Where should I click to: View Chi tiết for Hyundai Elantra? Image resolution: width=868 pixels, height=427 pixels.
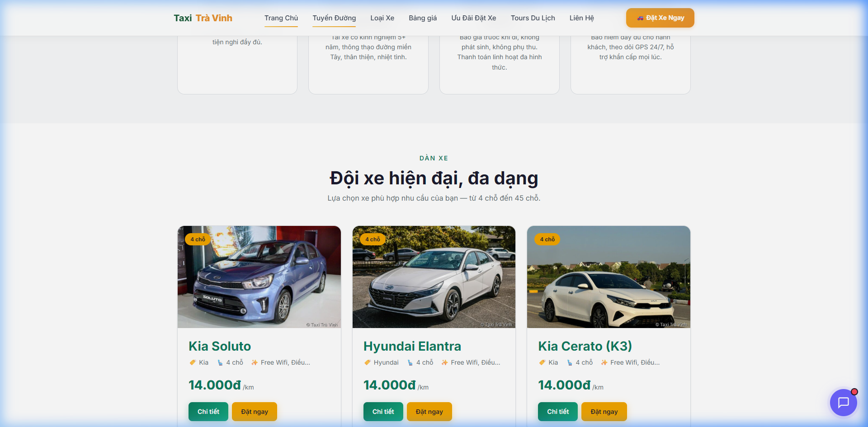[383, 412]
